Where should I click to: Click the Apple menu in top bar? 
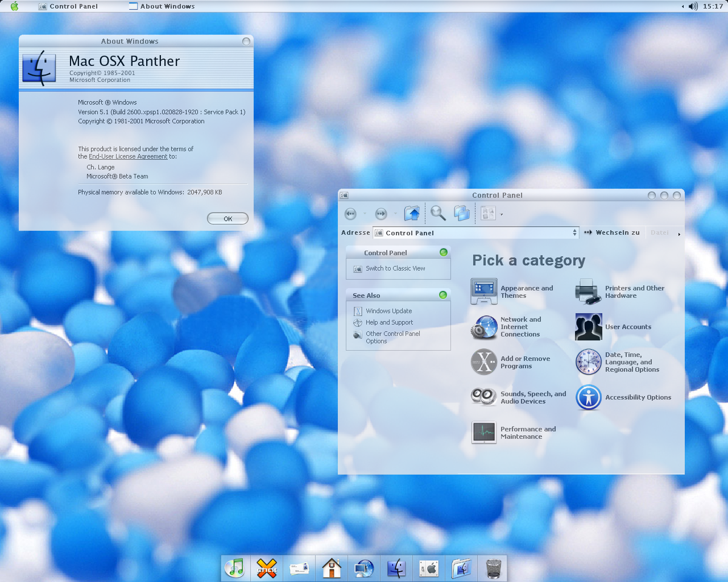[15, 6]
